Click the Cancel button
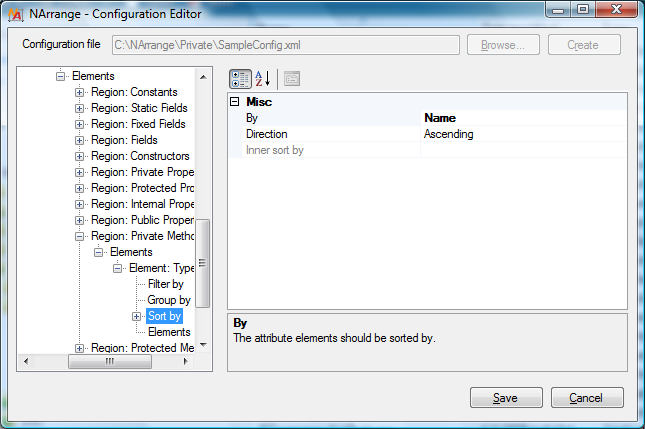Viewport: 645px width, 429px height. click(586, 398)
